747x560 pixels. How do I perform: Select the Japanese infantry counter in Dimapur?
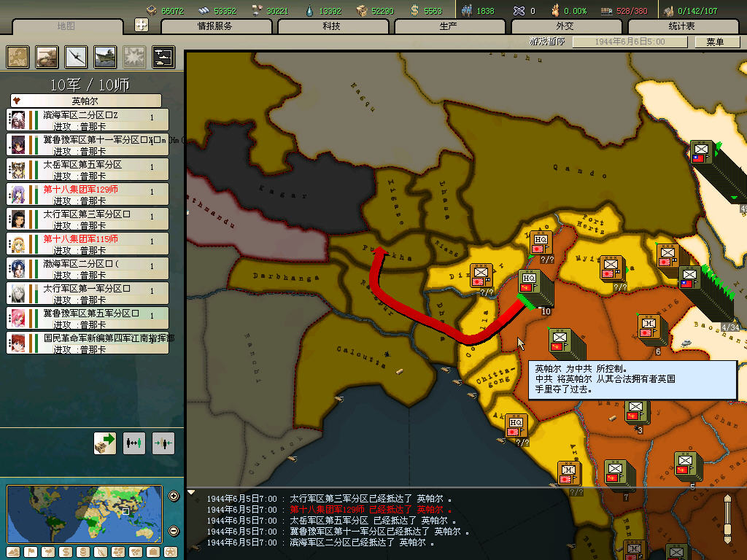[x=481, y=276]
